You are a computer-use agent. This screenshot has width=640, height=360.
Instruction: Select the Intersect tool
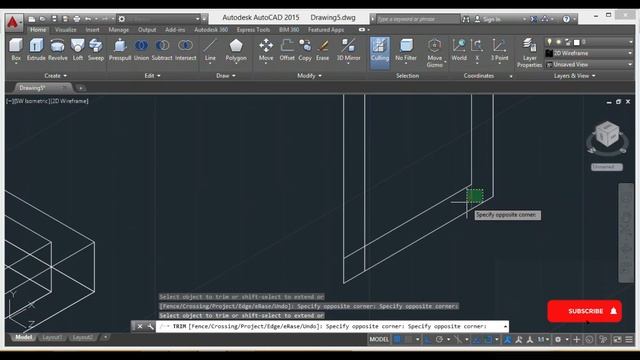186,50
